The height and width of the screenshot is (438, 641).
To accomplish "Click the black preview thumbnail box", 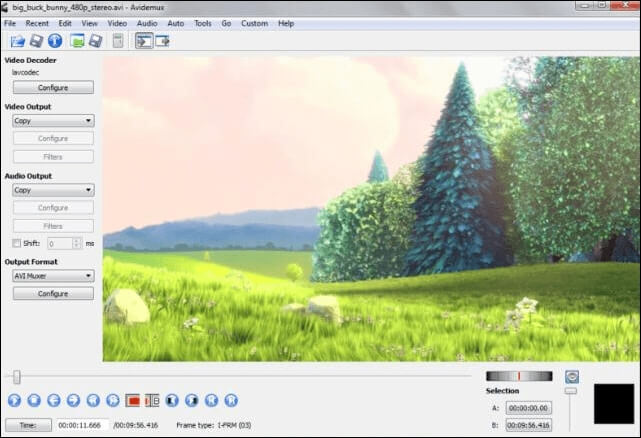I will [x=614, y=403].
